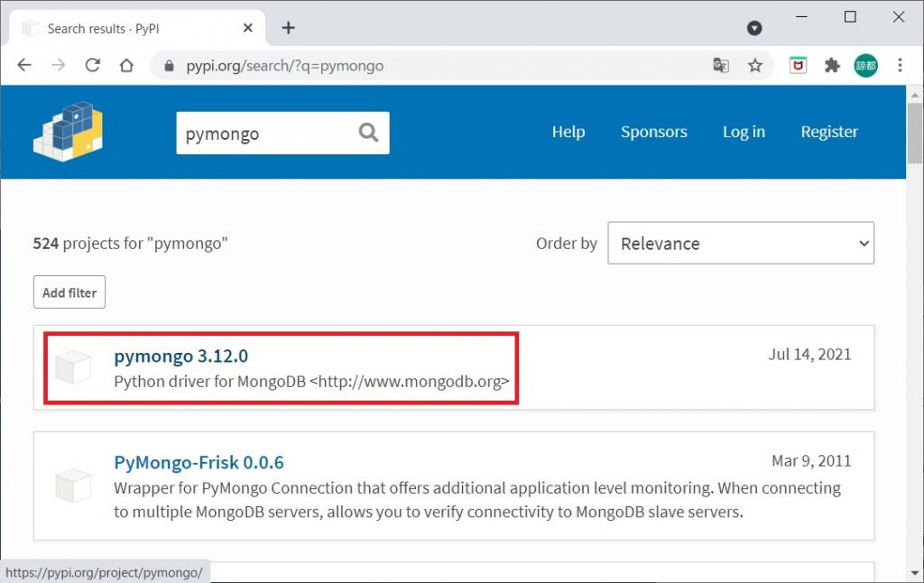Open the tab search dropdown arrow
The image size is (924, 583).
tap(754, 28)
